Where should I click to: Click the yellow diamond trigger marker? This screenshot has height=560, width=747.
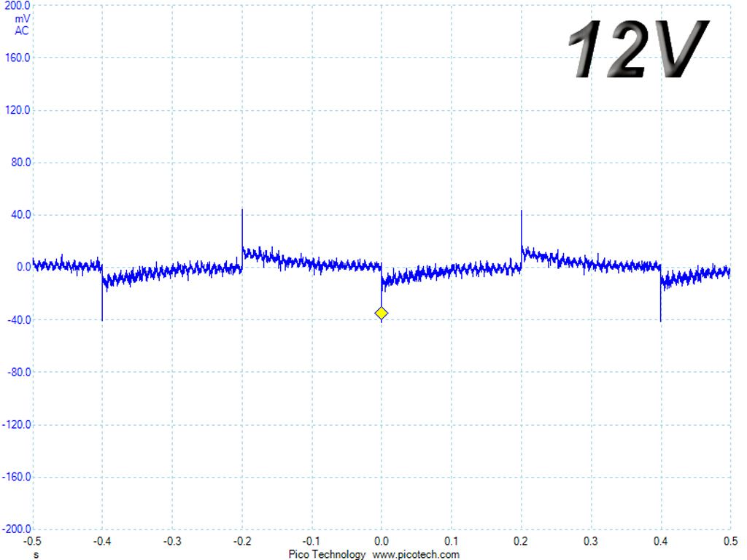[x=381, y=314]
